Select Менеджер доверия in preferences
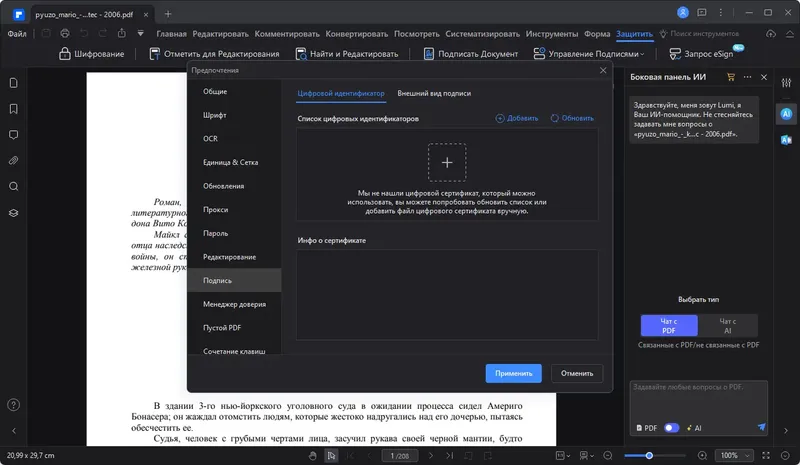Viewport: 800px width, 465px height. [x=234, y=304]
